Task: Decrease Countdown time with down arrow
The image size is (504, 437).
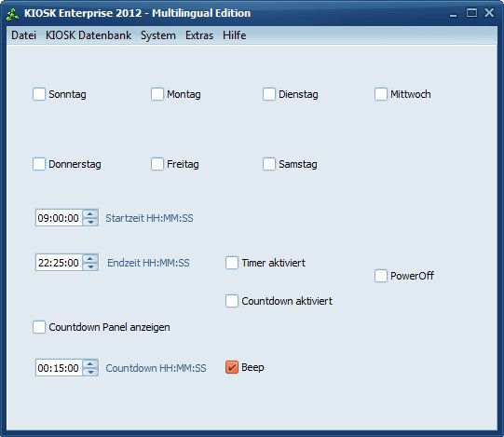Action: (x=90, y=372)
